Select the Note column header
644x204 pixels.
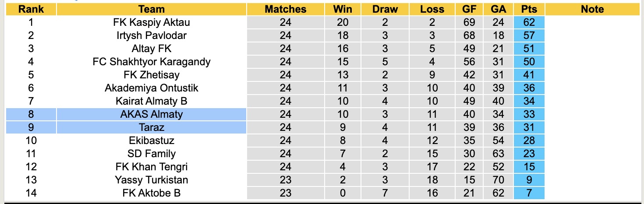coord(592,9)
